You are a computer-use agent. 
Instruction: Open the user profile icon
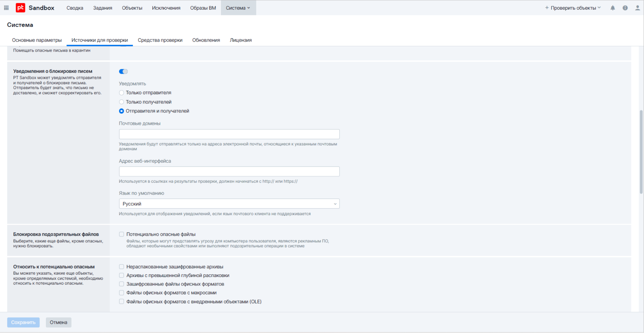tap(638, 8)
